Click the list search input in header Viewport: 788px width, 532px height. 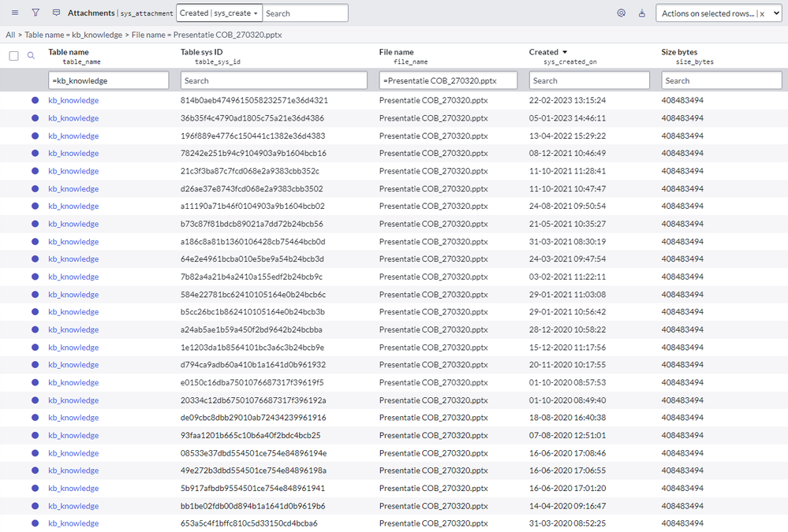pyautogui.click(x=305, y=13)
